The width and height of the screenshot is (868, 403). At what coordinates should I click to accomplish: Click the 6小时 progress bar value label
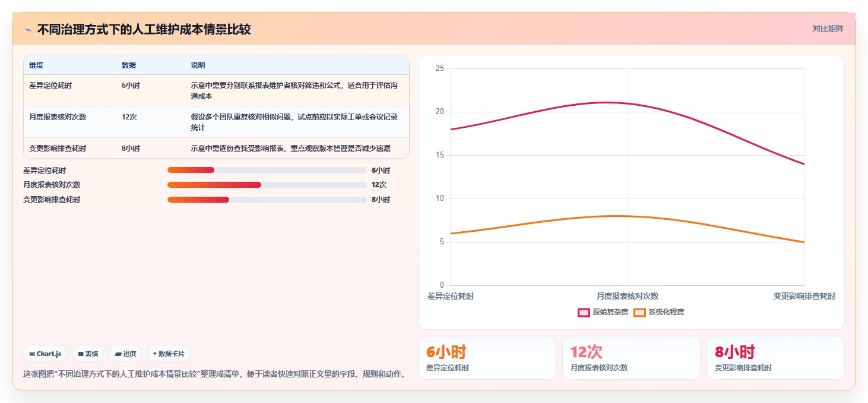381,171
